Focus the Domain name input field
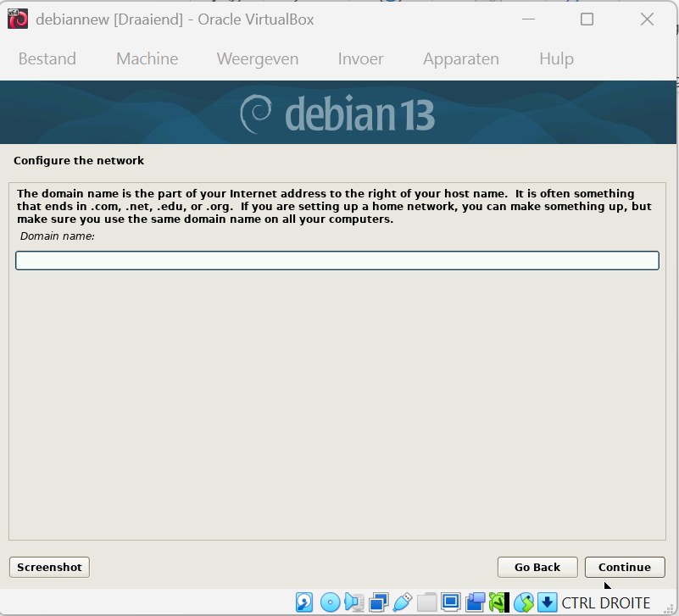 (x=337, y=261)
